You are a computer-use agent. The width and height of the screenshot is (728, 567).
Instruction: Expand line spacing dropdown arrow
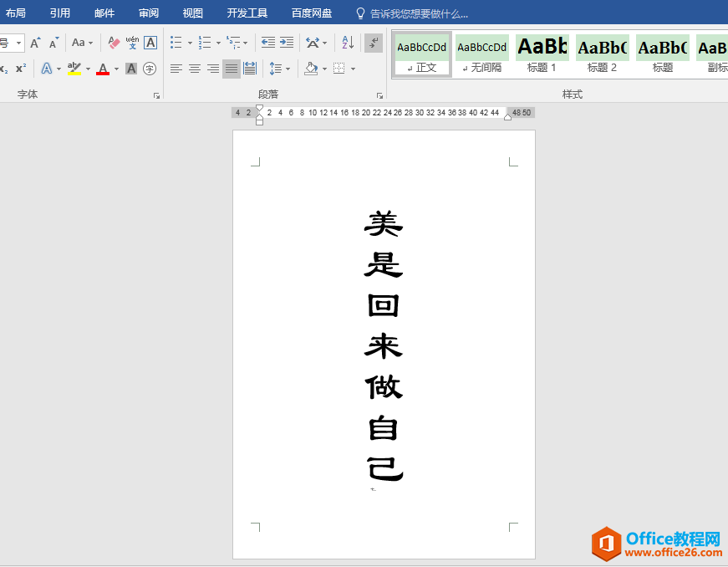click(288, 69)
